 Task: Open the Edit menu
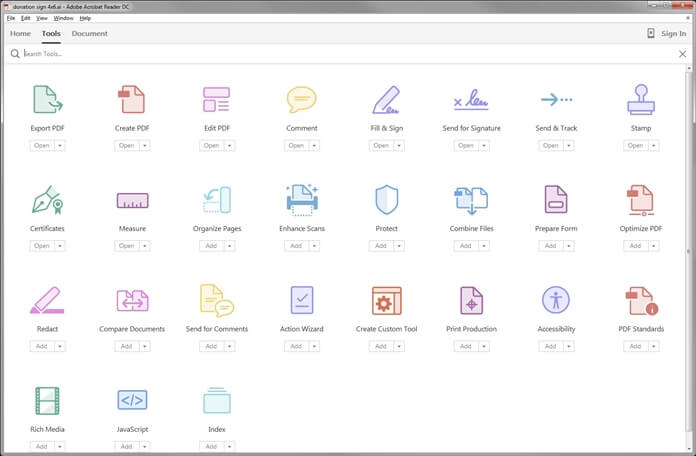26,18
